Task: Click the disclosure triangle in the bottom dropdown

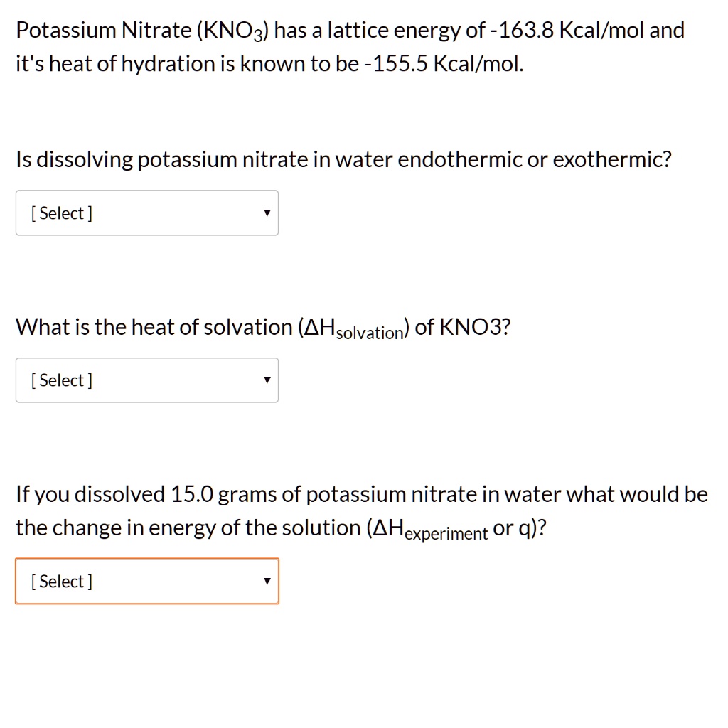Action: [267, 581]
